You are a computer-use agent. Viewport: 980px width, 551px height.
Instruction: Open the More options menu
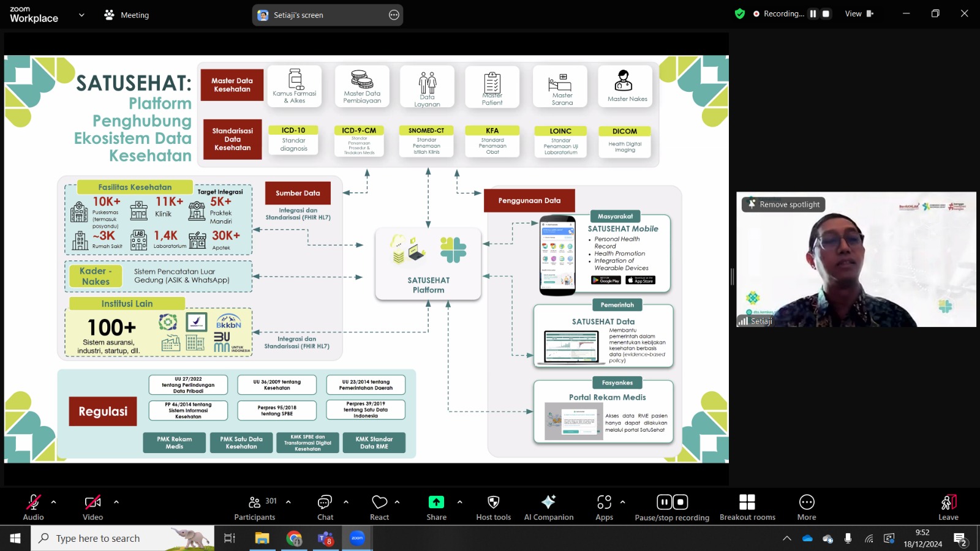tap(807, 503)
